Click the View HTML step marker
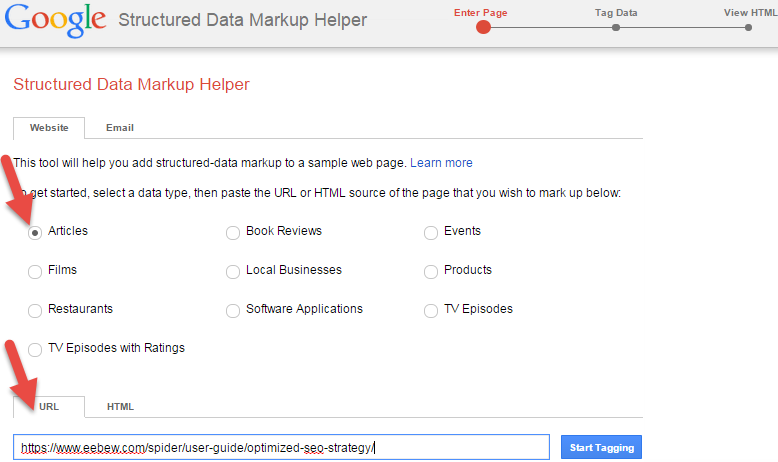This screenshot has width=778, height=462. tap(748, 27)
